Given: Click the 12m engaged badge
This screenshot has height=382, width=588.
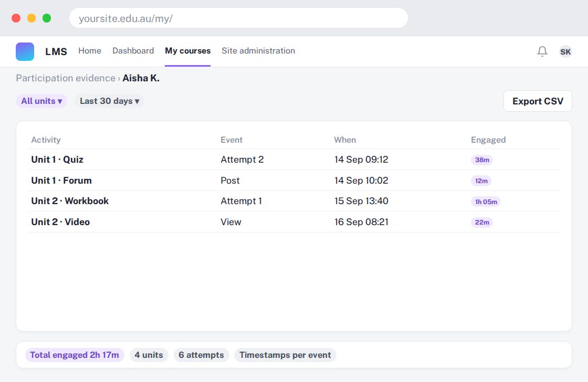Looking at the screenshot, I should click(481, 181).
